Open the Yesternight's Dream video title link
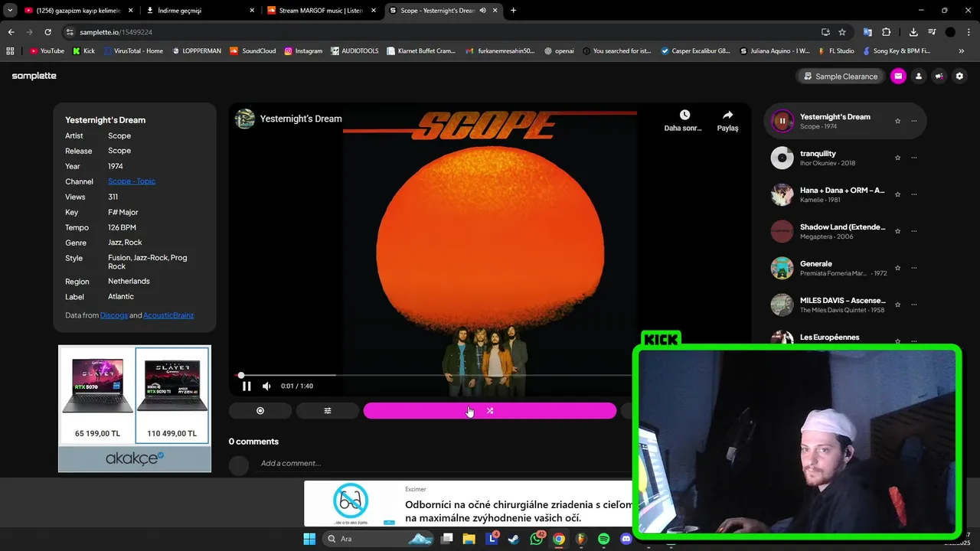This screenshot has width=980, height=551. pyautogui.click(x=301, y=119)
